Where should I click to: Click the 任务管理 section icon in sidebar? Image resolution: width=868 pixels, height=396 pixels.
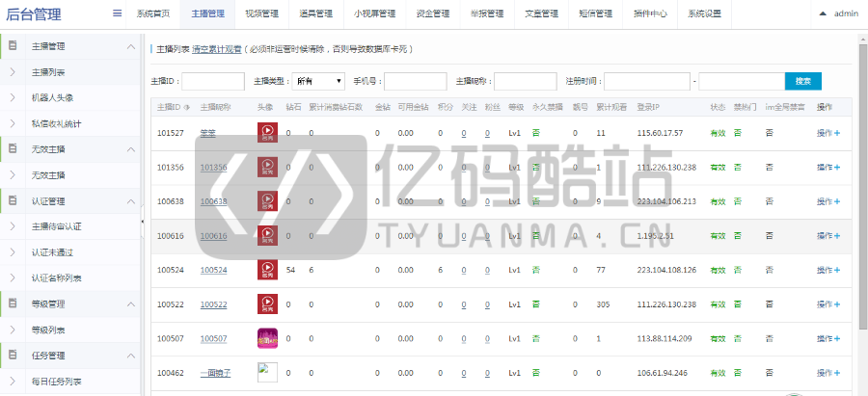[13, 356]
